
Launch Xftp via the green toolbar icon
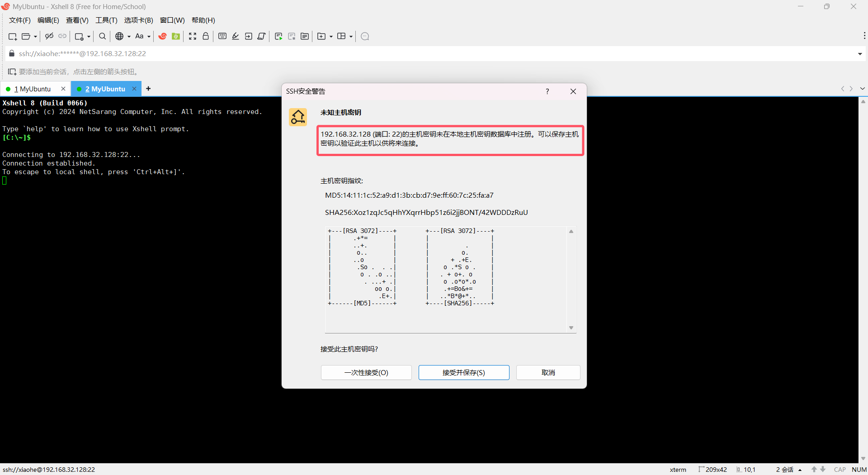(176, 36)
